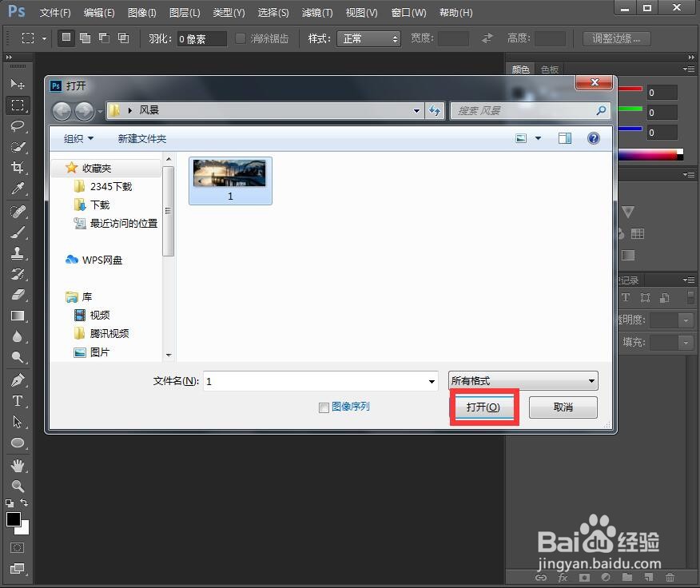The height and width of the screenshot is (588, 700).
Task: Select the Clone Stamp tool
Action: pyautogui.click(x=18, y=253)
